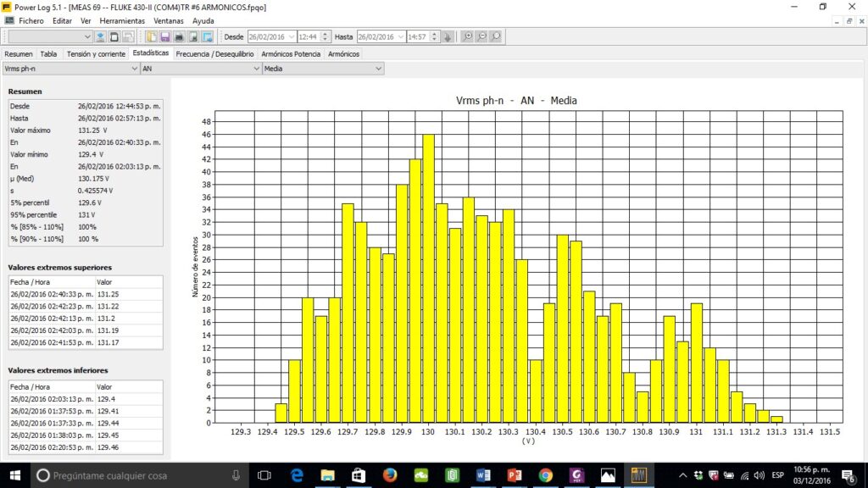Image resolution: width=868 pixels, height=488 pixels.
Task: Apply date range with the down arrow icon
Action: coord(448,36)
